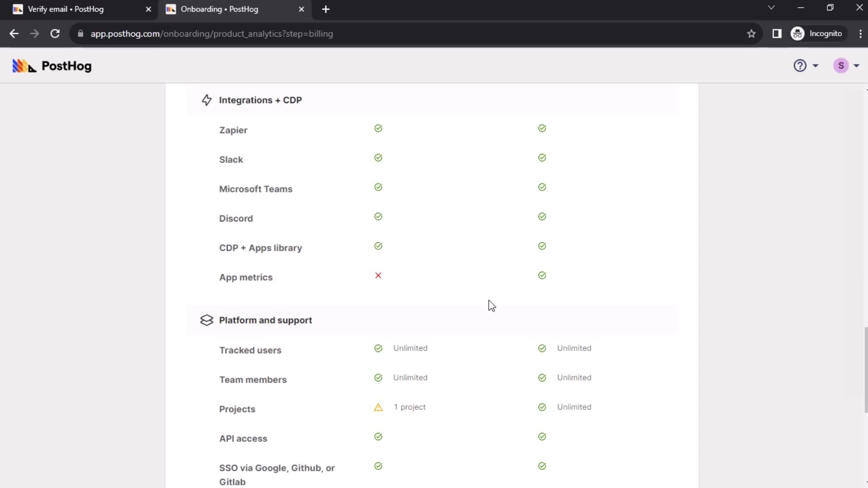Click the Zapier feature label
868x488 pixels.
(233, 130)
